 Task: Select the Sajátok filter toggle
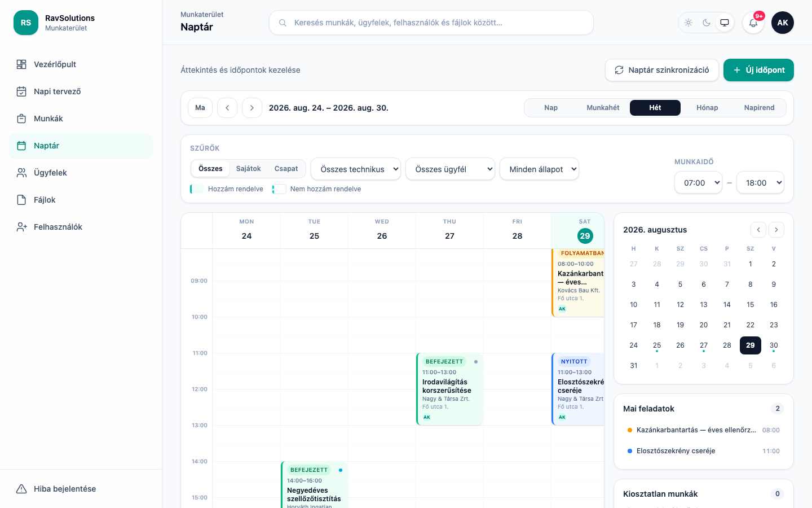249,169
